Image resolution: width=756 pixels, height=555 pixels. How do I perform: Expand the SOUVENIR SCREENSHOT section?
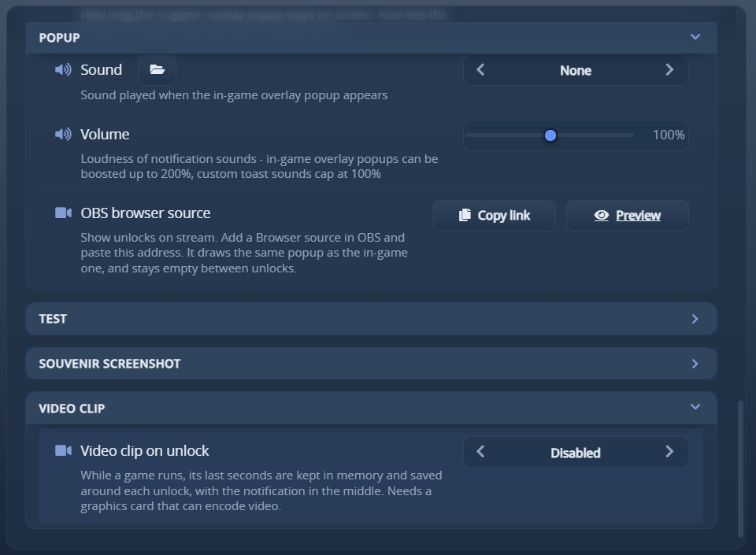[x=371, y=364]
